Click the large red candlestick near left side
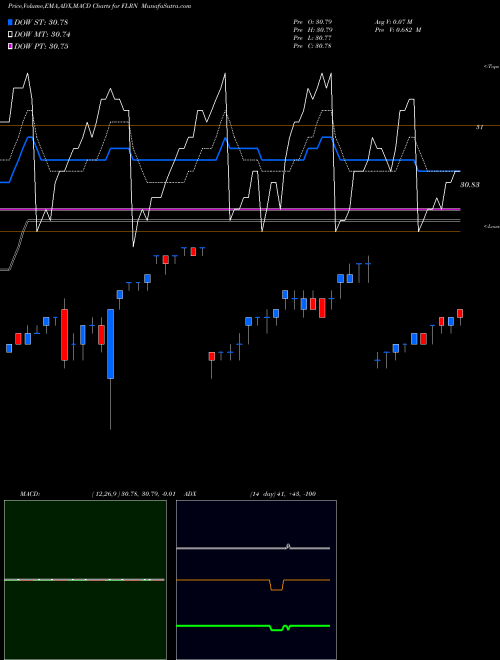 [x=64, y=335]
